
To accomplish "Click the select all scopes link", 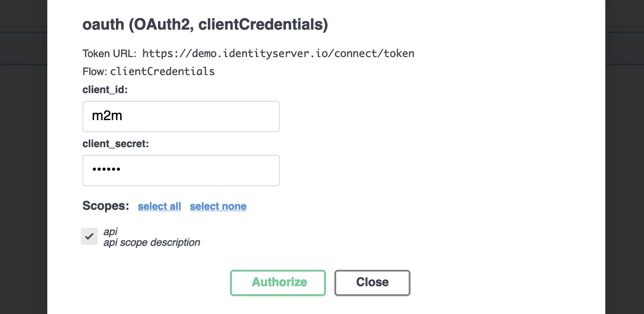I will coord(159,206).
